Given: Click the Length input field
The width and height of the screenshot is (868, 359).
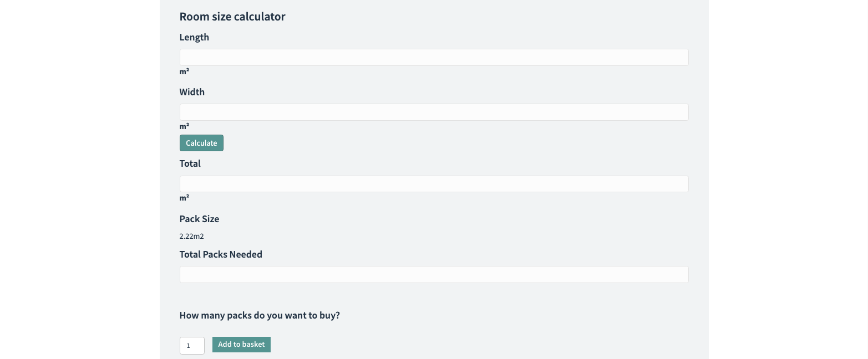Looking at the screenshot, I should point(434,58).
